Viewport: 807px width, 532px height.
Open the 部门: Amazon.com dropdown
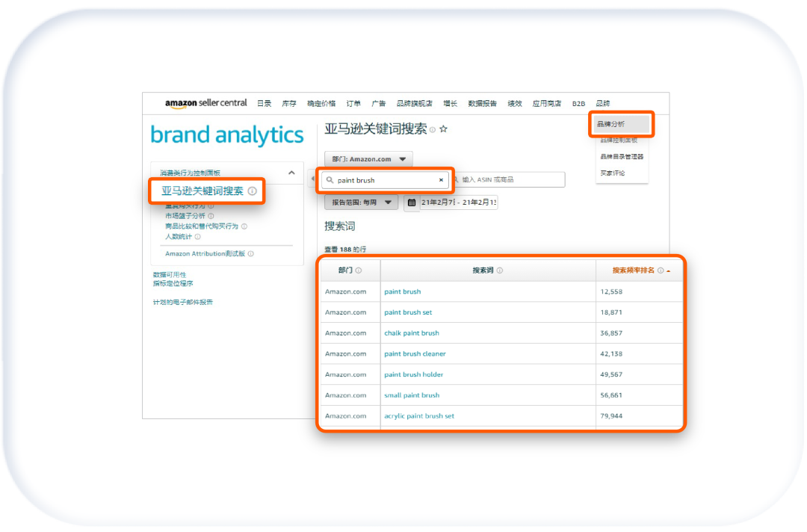click(368, 159)
